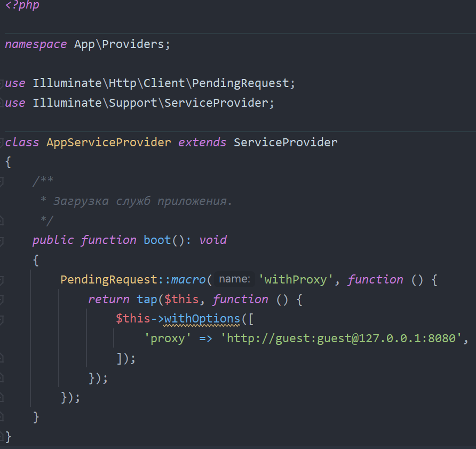Click the "<?php" opening tag
Viewport: 476px width, 449px height.
pos(22,5)
